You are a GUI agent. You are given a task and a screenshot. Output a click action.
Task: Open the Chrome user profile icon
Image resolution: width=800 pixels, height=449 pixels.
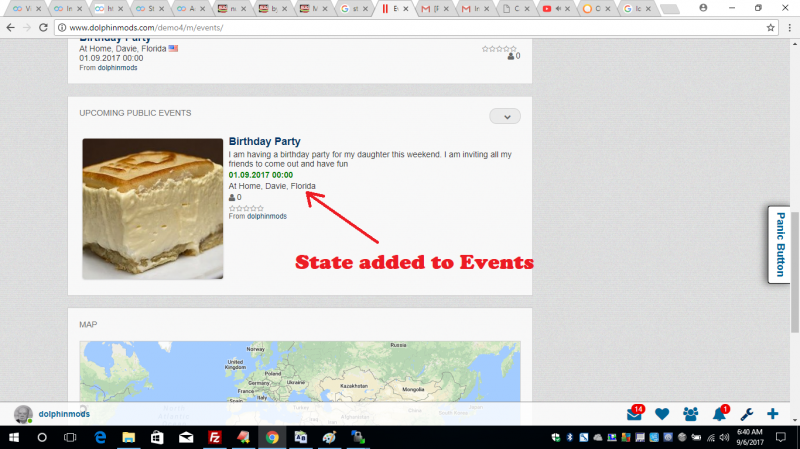tap(703, 8)
